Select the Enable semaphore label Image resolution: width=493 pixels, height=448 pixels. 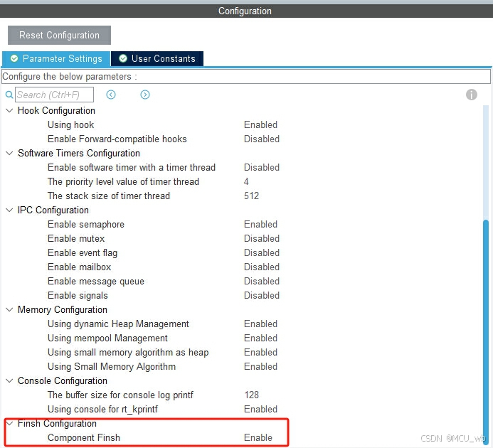point(86,224)
